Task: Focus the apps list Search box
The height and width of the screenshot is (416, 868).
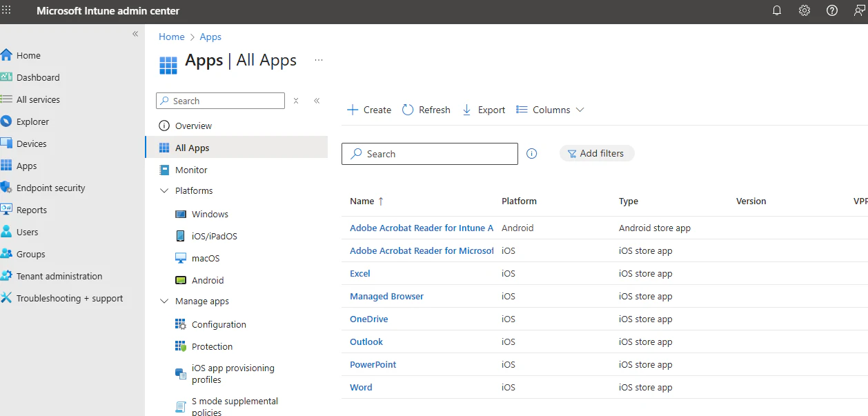Action: click(430, 154)
